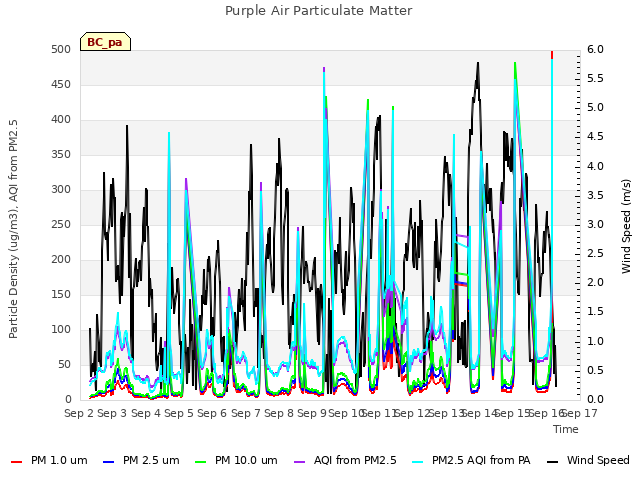
Task: Click the 6.0 wind speed tick label
Action: point(595,49)
